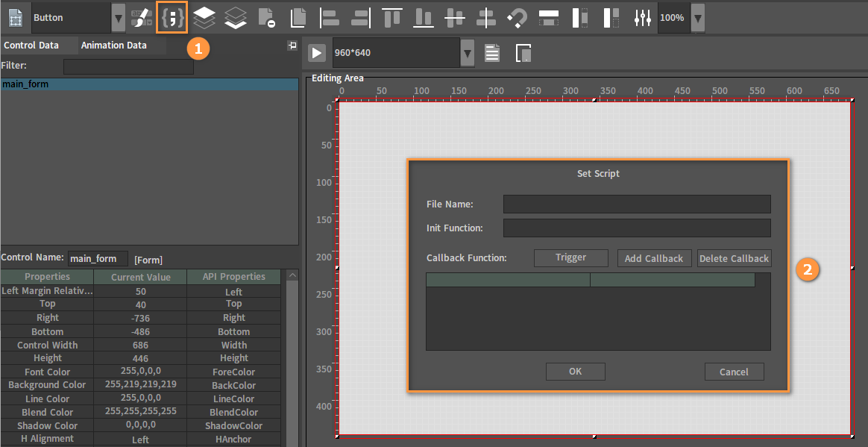The height and width of the screenshot is (447, 868).
Task: Align selected controls to bottom edge
Action: [424, 18]
